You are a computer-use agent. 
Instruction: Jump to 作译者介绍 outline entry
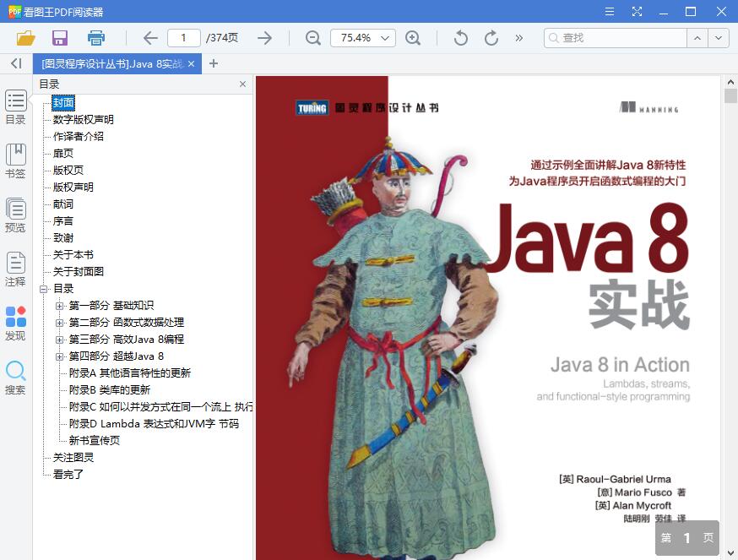coord(79,137)
